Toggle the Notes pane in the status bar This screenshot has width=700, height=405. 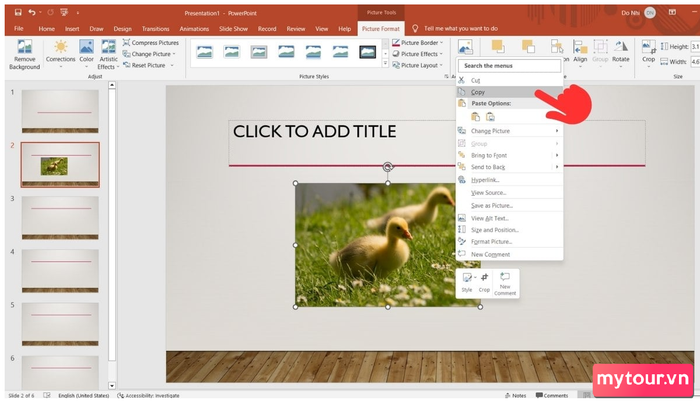(x=515, y=396)
